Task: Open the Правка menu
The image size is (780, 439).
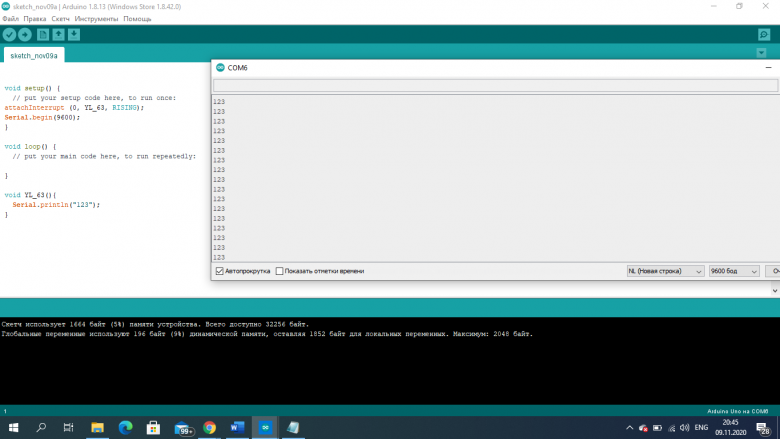Action: coord(35,19)
